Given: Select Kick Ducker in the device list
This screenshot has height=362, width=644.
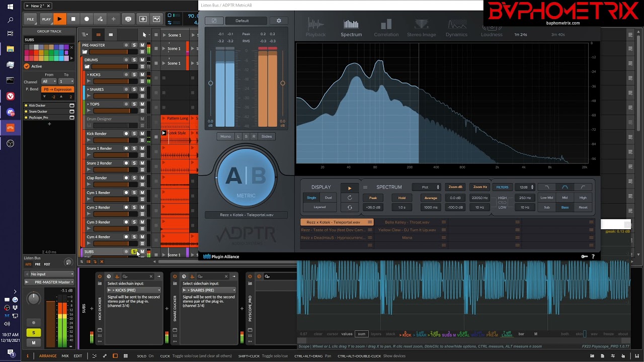Looking at the screenshot, I should pos(49,106).
